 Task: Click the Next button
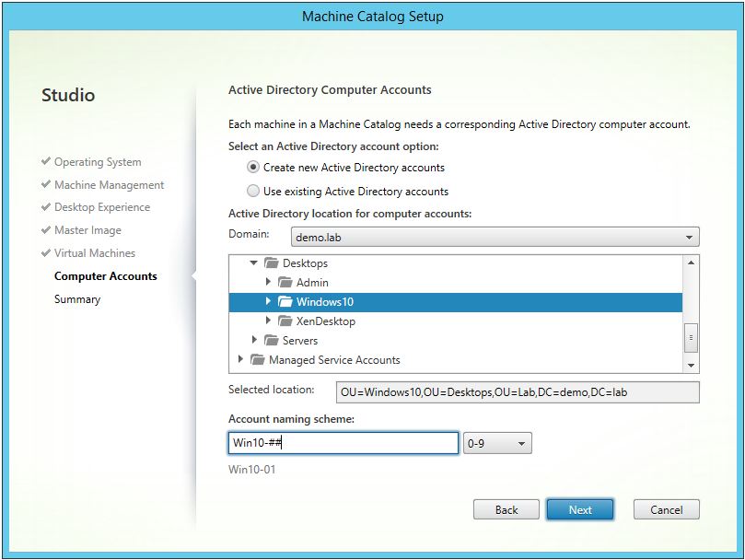[580, 509]
